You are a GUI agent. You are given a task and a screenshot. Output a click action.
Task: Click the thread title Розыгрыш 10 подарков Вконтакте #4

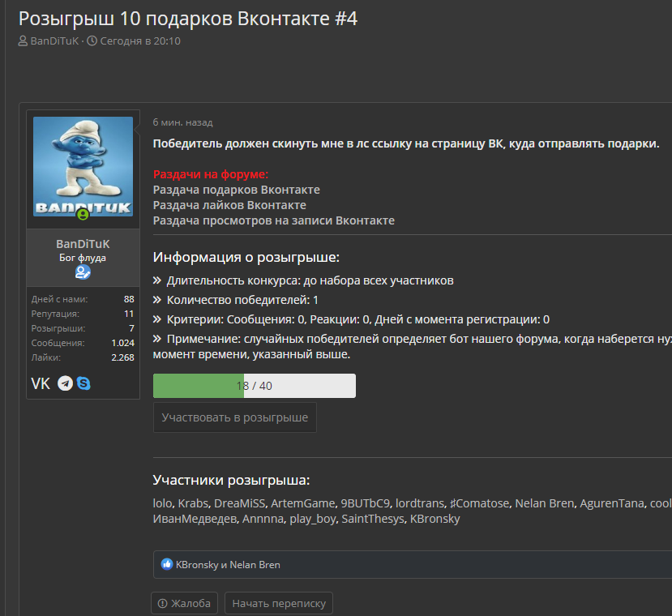point(188,19)
